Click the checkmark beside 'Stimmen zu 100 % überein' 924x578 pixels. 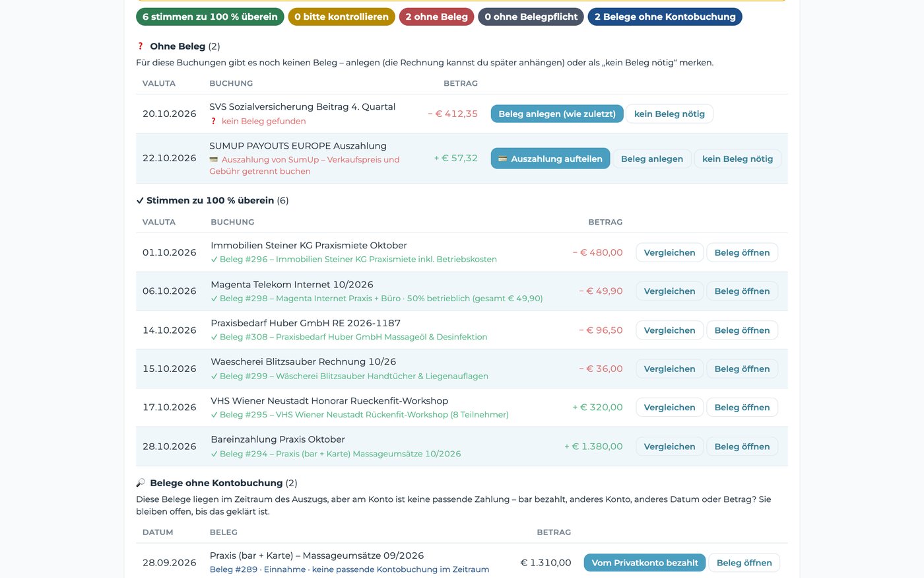[x=140, y=200]
